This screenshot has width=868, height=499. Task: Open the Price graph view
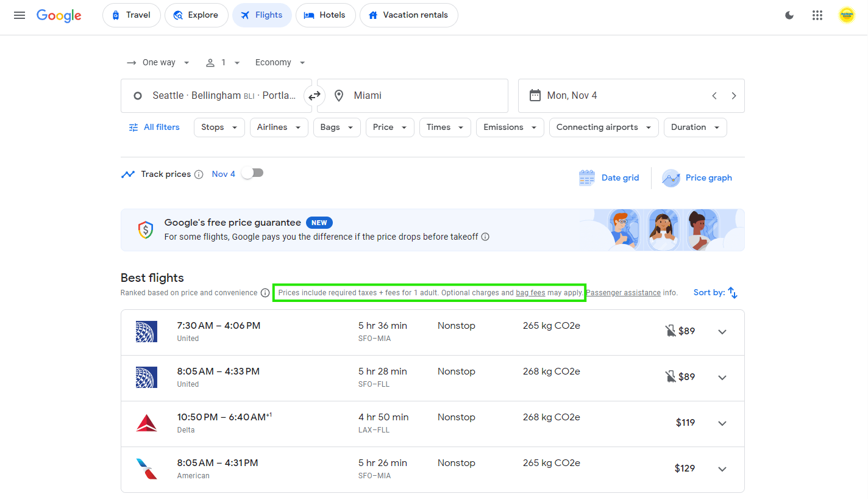[x=697, y=178]
